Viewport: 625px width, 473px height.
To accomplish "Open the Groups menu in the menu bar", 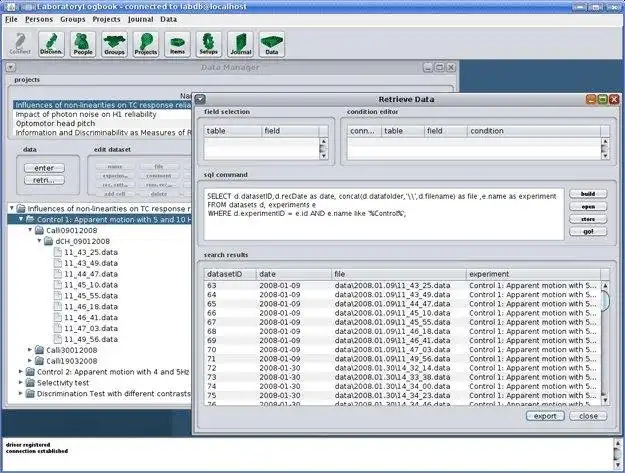I will point(73,19).
